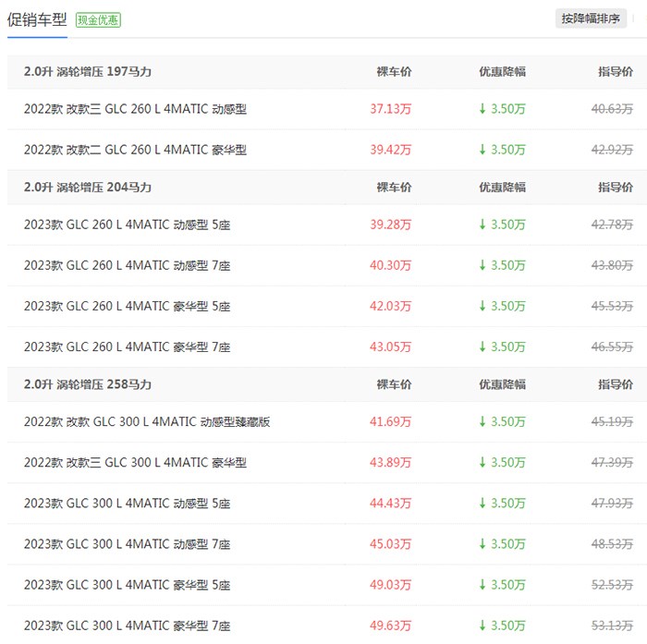This screenshot has height=644, width=647.
Task: Click the 49.03万 bare car price
Action: click(x=390, y=585)
